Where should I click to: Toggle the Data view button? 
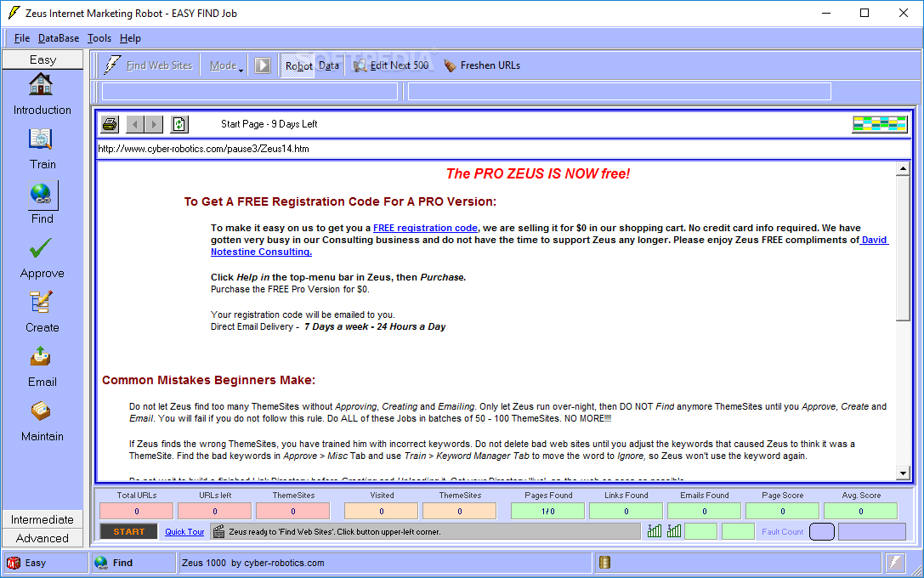329,65
